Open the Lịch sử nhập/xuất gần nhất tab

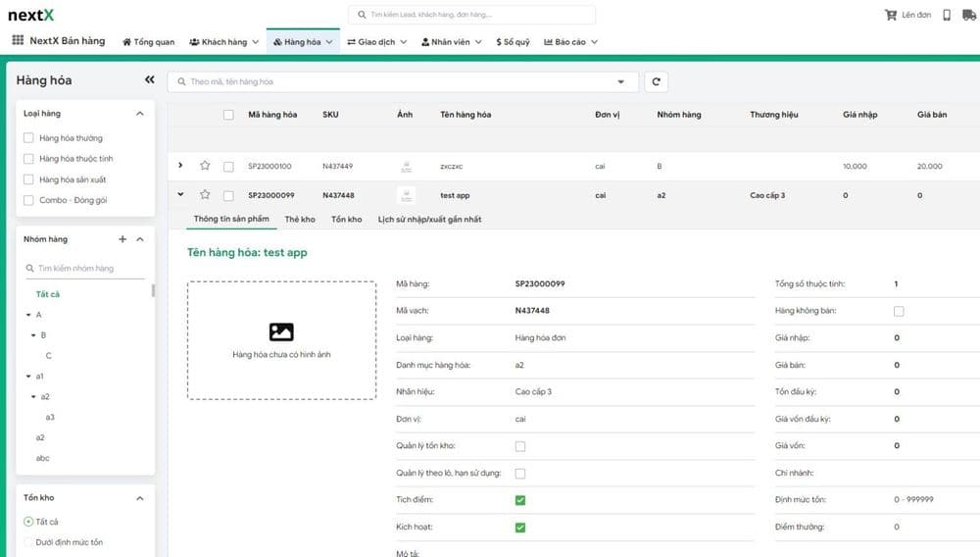pos(429,220)
